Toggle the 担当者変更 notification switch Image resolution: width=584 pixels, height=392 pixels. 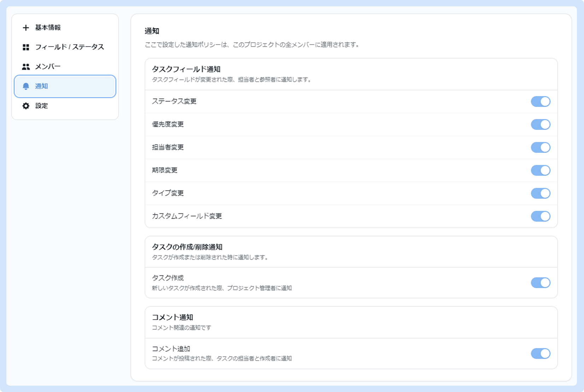[541, 148]
